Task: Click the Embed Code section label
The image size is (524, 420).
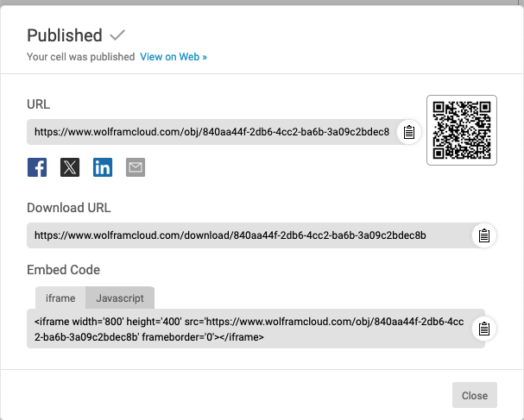Action: pyautogui.click(x=63, y=270)
